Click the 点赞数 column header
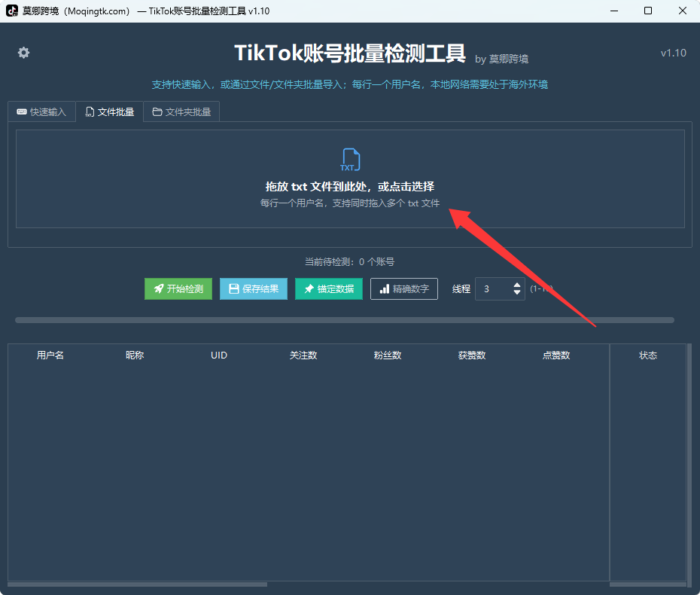The width and height of the screenshot is (700, 595). pyautogui.click(x=556, y=355)
